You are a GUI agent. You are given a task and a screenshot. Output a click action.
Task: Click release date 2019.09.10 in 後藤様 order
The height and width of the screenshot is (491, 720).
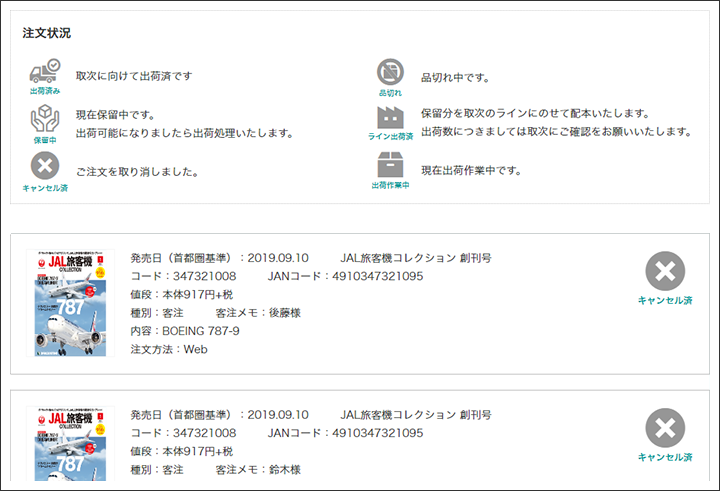click(278, 258)
